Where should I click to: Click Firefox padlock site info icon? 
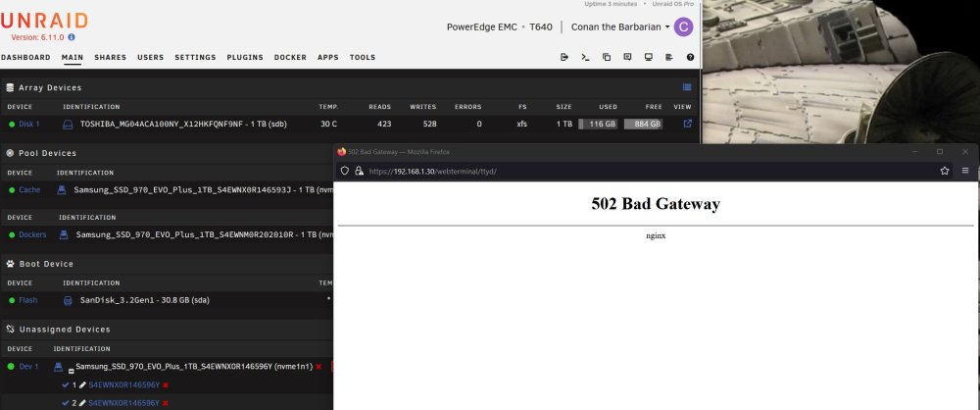coord(359,171)
